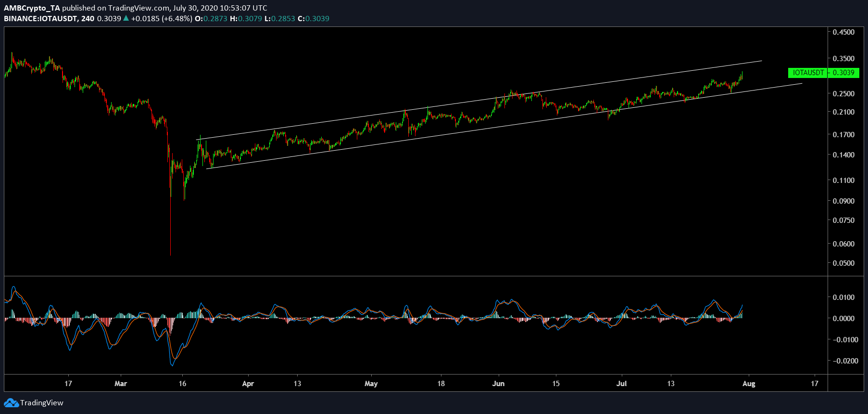This screenshot has height=414, width=868.
Task: Click the green IOTAUSDT price label
Action: click(808, 73)
